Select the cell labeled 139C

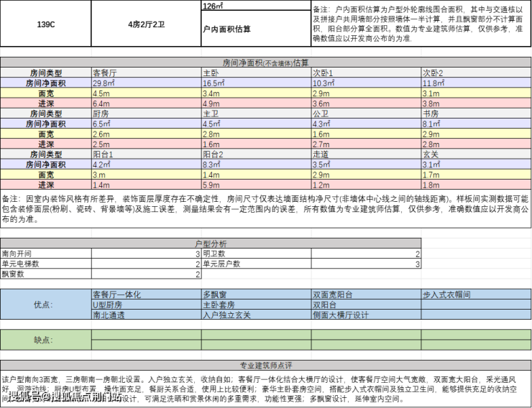[x=46, y=24]
